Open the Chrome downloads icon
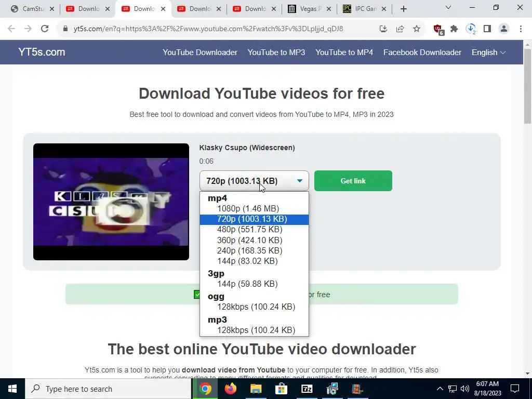Screen dimensions: 532x399 pyautogui.click(x=471, y=29)
